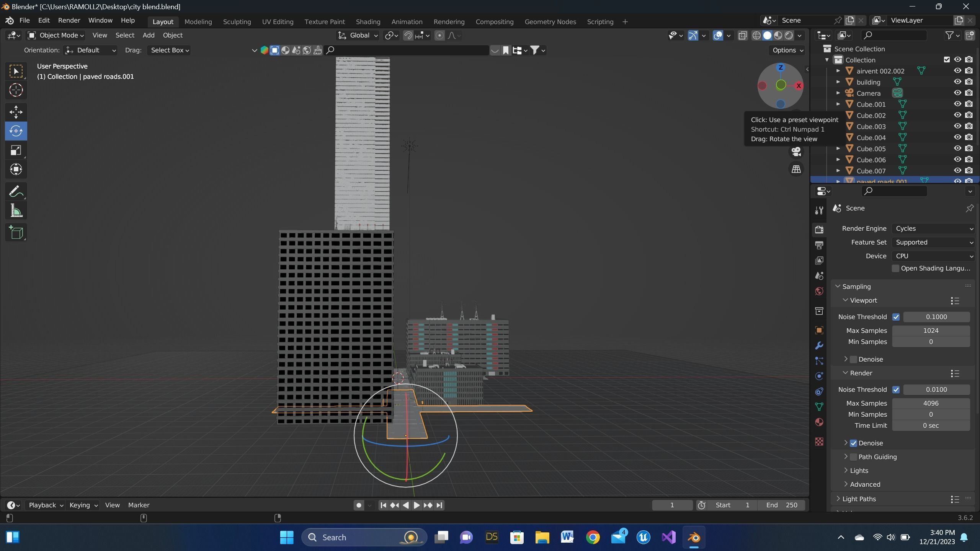Viewport: 980px width, 551px height.
Task: Select the Cursor tool
Action: [16, 90]
